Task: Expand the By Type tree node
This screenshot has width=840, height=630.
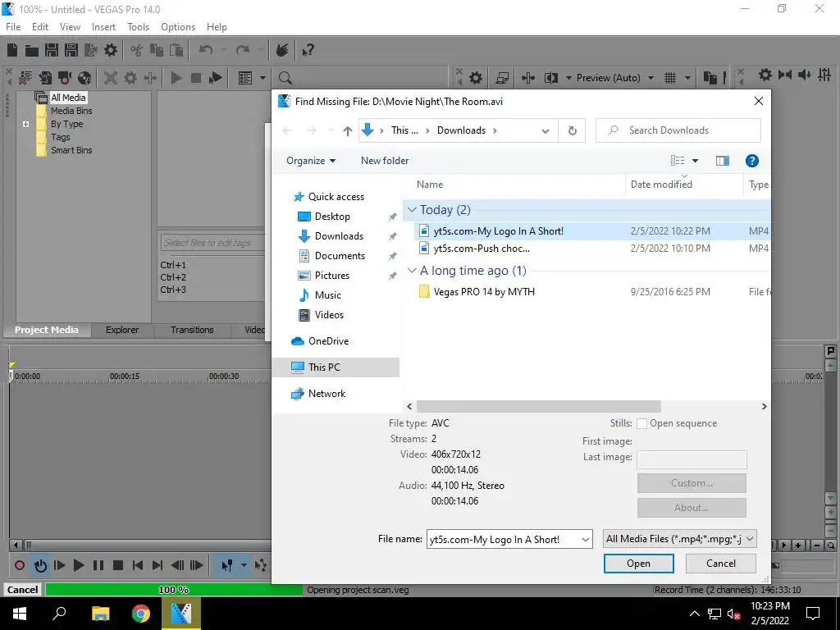Action: click(x=25, y=124)
